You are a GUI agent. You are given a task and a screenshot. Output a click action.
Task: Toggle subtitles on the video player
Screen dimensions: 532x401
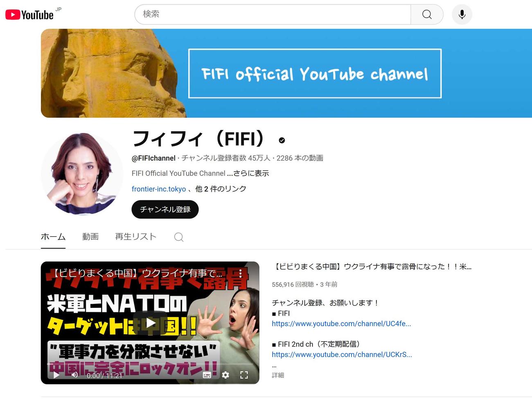point(207,375)
